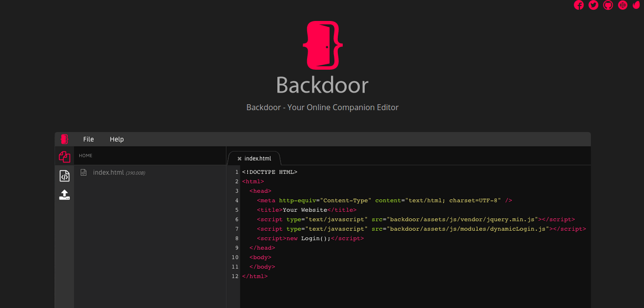Viewport: 644px width, 308px height.
Task: Click line number 1 in the gutter
Action: [x=236, y=172]
